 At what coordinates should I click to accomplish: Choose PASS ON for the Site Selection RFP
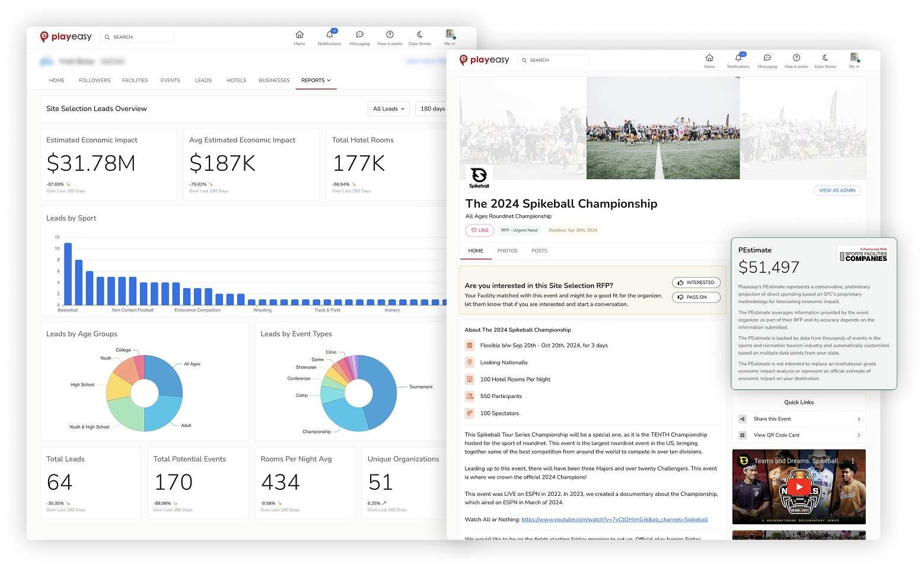696,297
